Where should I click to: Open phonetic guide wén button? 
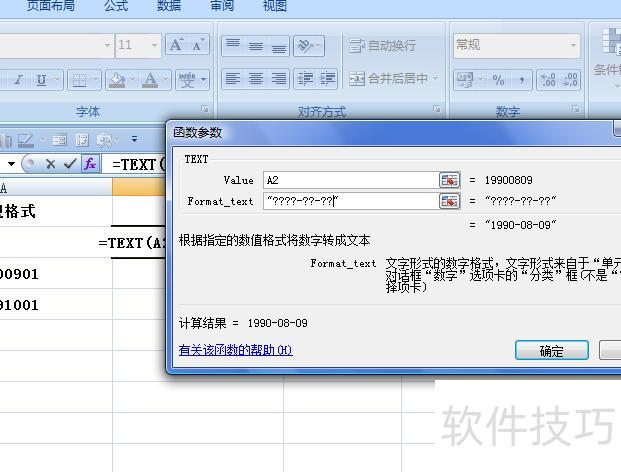point(187,80)
